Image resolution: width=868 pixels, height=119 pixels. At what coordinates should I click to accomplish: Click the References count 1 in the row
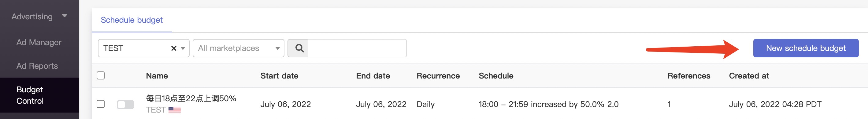point(669,105)
